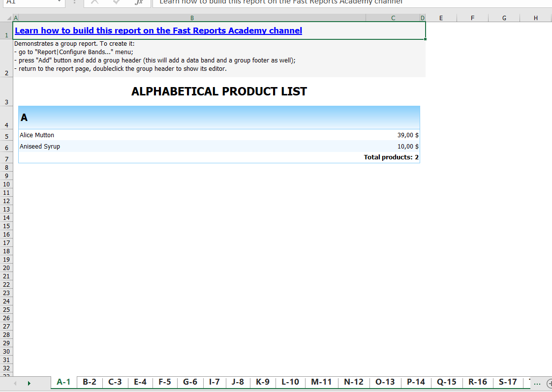This screenshot has width=552, height=392.
Task: Select the S-17 sheet tab
Action: tap(508, 382)
